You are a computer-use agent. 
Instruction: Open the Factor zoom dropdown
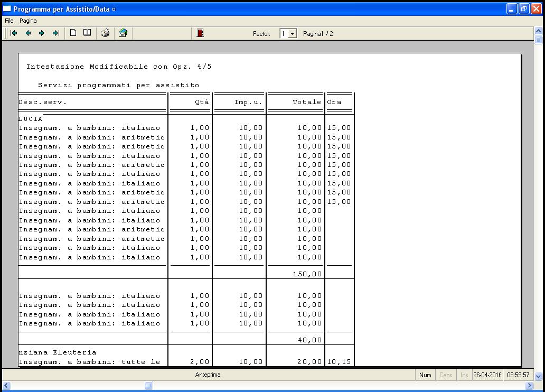293,34
